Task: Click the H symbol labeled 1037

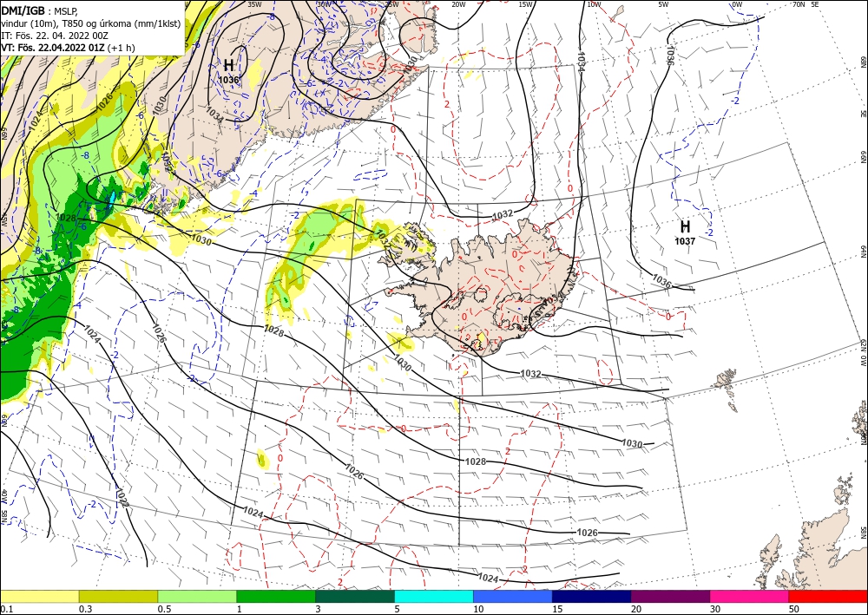Action: [686, 226]
